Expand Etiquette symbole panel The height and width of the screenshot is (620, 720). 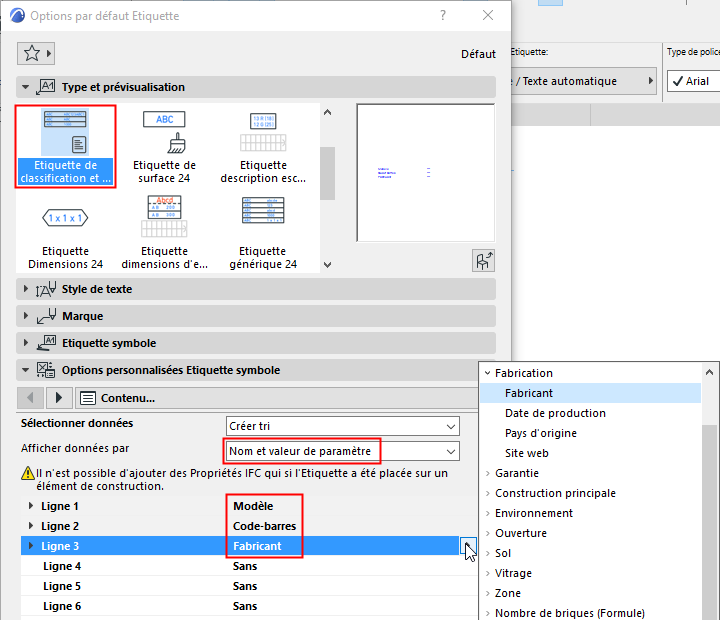[x=26, y=343]
